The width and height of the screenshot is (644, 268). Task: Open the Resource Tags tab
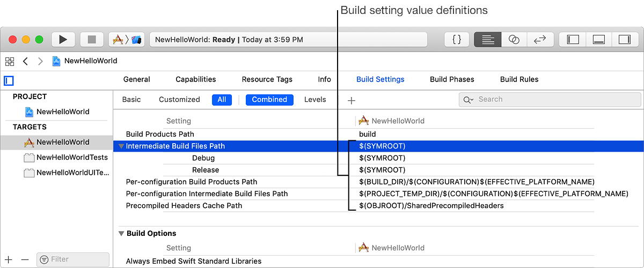tap(267, 79)
